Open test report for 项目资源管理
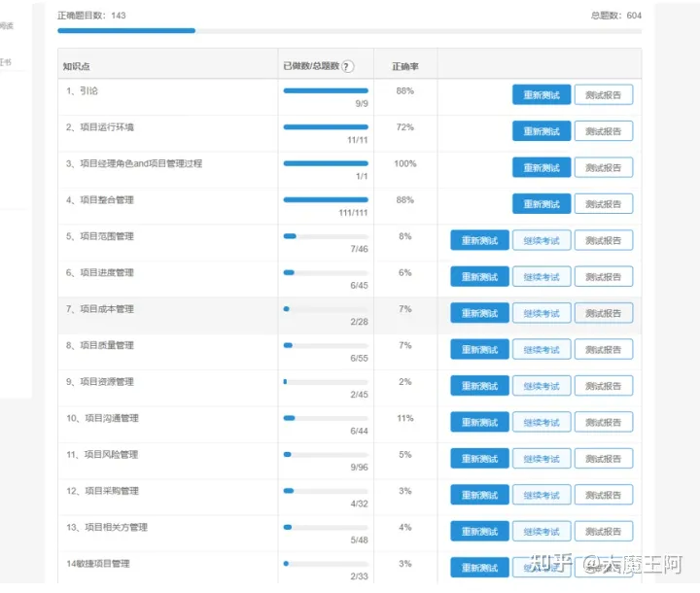 [603, 386]
